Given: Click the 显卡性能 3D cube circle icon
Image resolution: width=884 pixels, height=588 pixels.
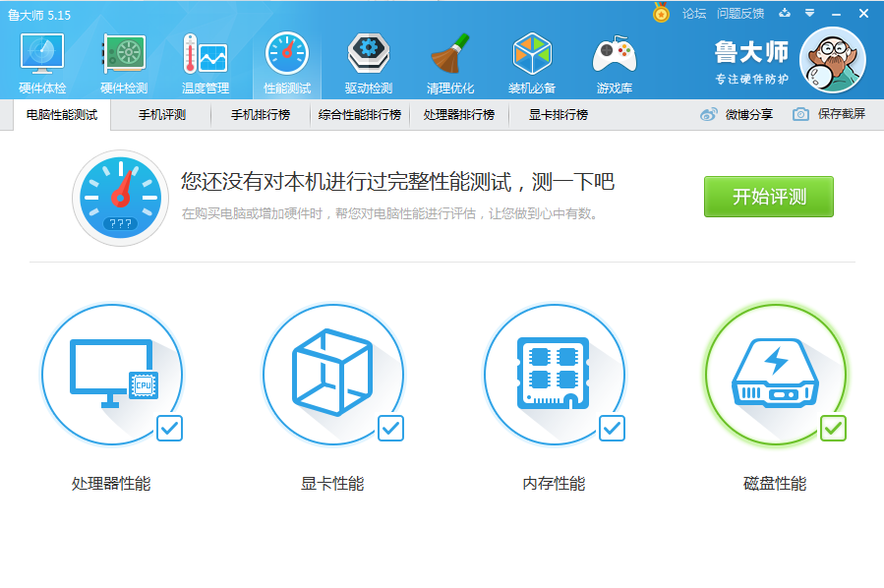Looking at the screenshot, I should tap(333, 375).
